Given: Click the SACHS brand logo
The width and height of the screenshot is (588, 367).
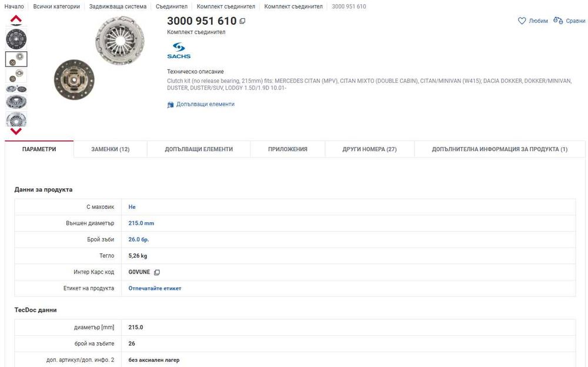Looking at the screenshot, I should (179, 51).
